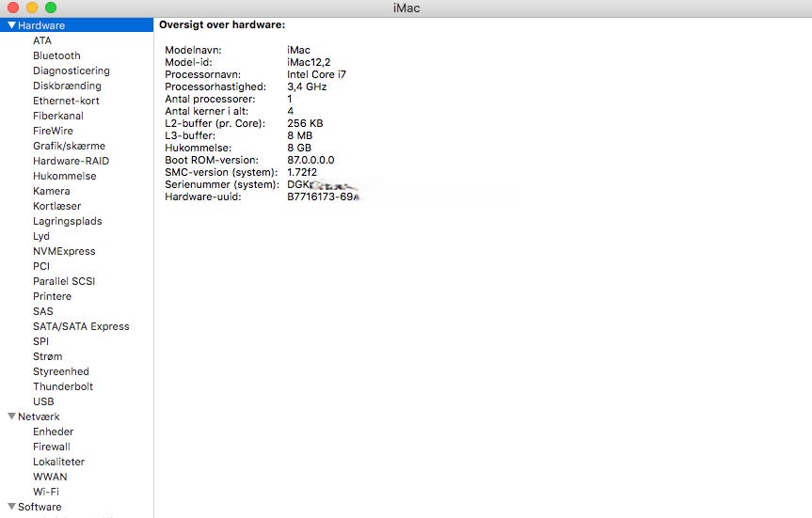Select the PCI item

pyautogui.click(x=41, y=266)
